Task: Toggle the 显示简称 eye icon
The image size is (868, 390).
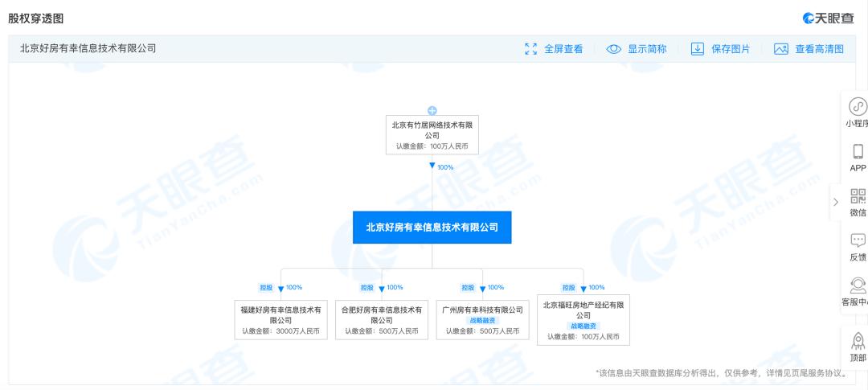Action: 614,49
